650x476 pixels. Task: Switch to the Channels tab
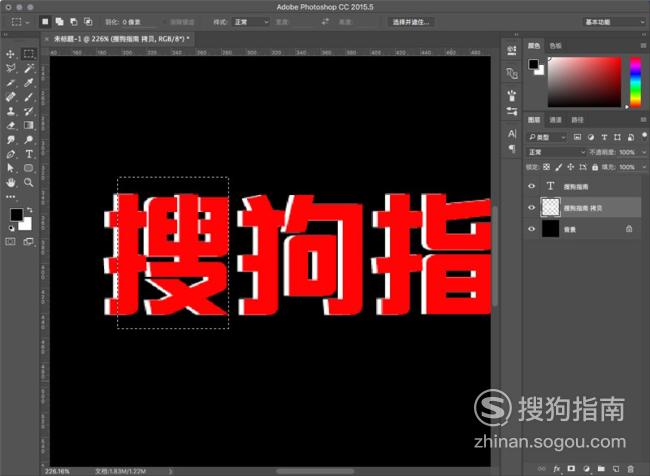(555, 120)
